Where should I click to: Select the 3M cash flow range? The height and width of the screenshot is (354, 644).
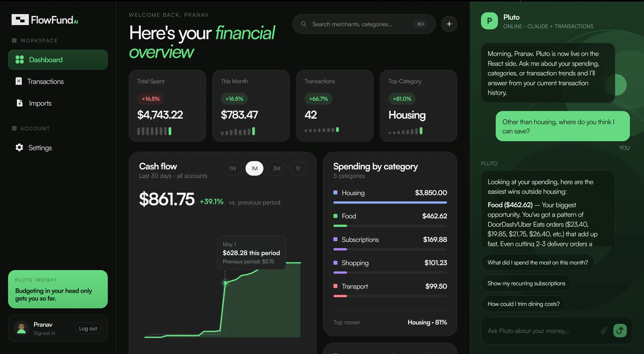(x=276, y=168)
